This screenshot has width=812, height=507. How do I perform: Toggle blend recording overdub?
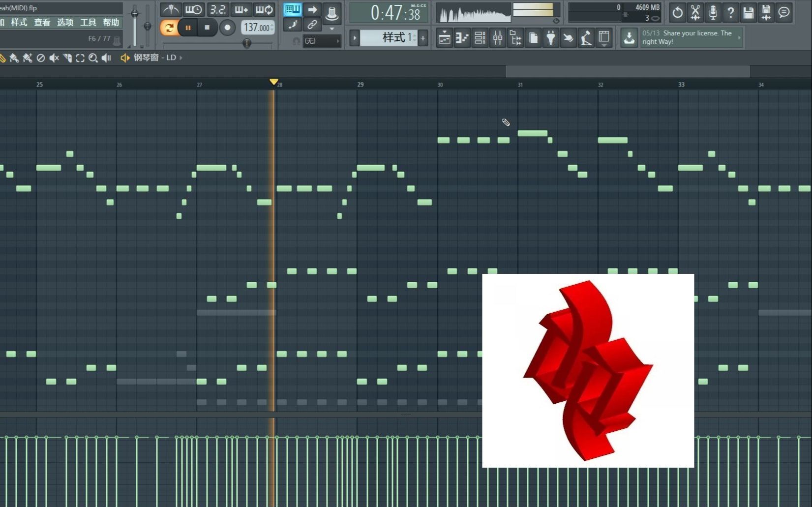point(241,9)
